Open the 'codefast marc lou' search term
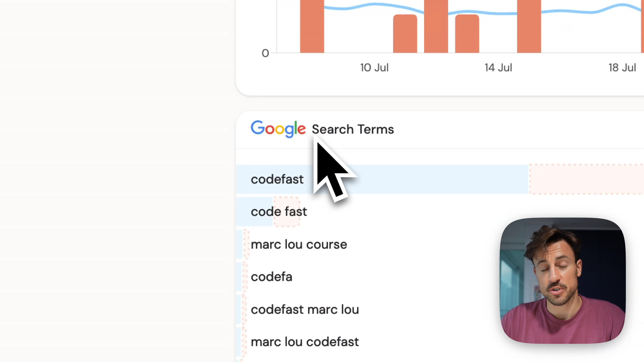Viewport: 644px width, 362px height. 305,310
